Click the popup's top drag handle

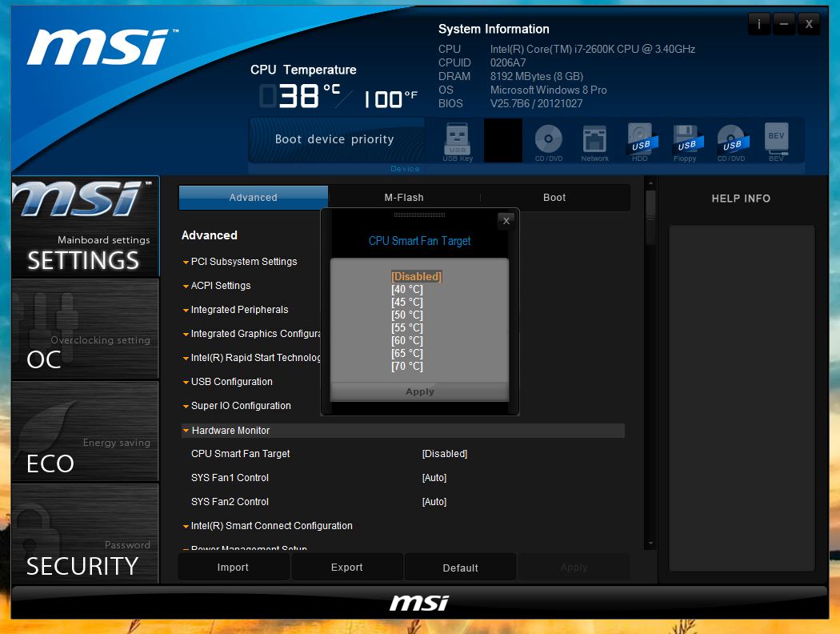(419, 215)
